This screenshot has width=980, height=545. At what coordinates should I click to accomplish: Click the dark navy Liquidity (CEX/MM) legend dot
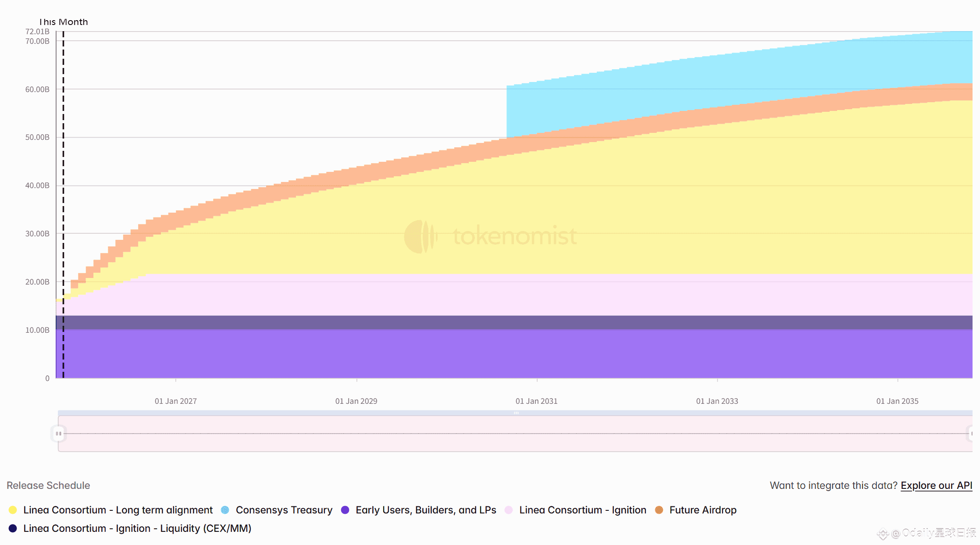[x=13, y=528]
